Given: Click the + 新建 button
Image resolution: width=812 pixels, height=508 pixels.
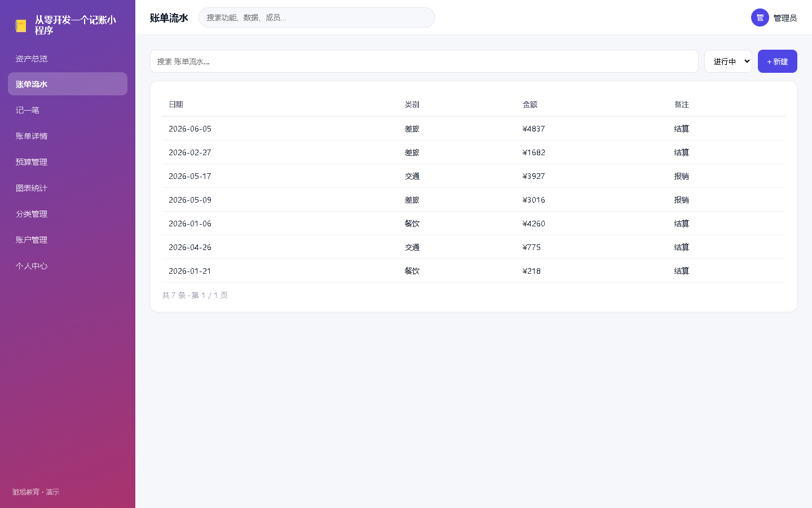Looking at the screenshot, I should coord(778,62).
